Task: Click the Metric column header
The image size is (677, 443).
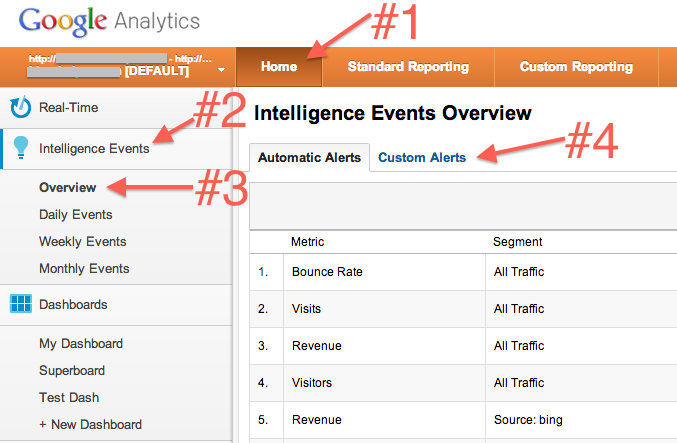Action: point(307,242)
